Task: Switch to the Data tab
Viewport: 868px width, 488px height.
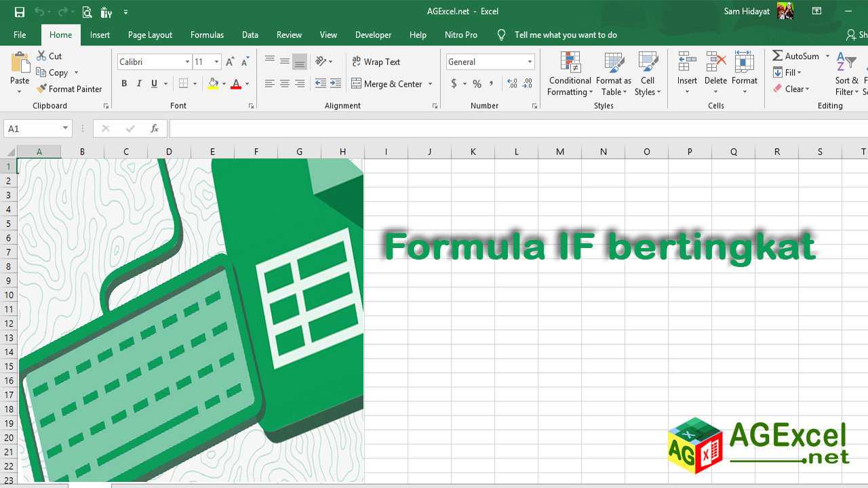Action: click(250, 35)
